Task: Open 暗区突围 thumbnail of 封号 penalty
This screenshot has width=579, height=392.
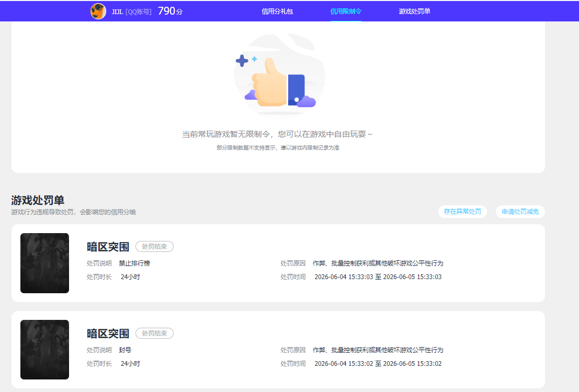Action: point(44,350)
